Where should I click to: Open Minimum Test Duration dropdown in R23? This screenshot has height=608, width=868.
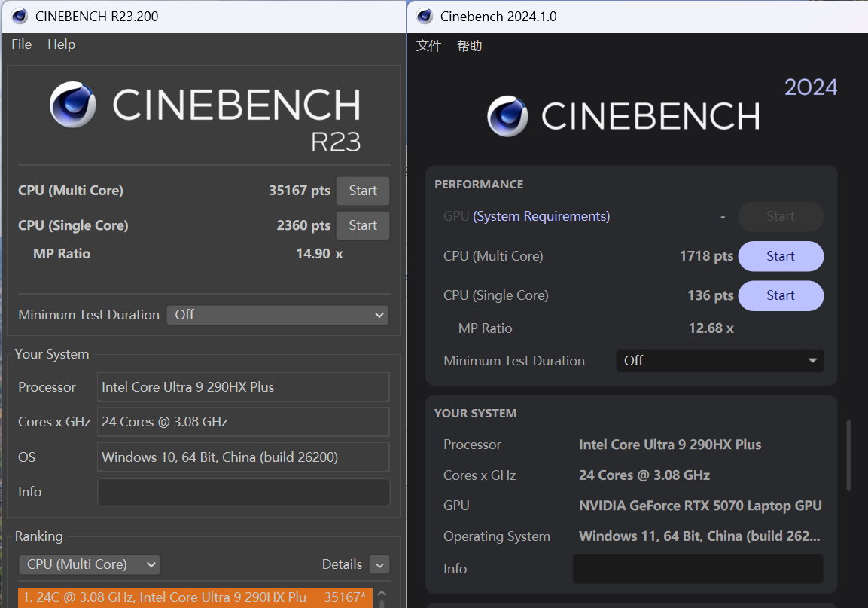[277, 315]
